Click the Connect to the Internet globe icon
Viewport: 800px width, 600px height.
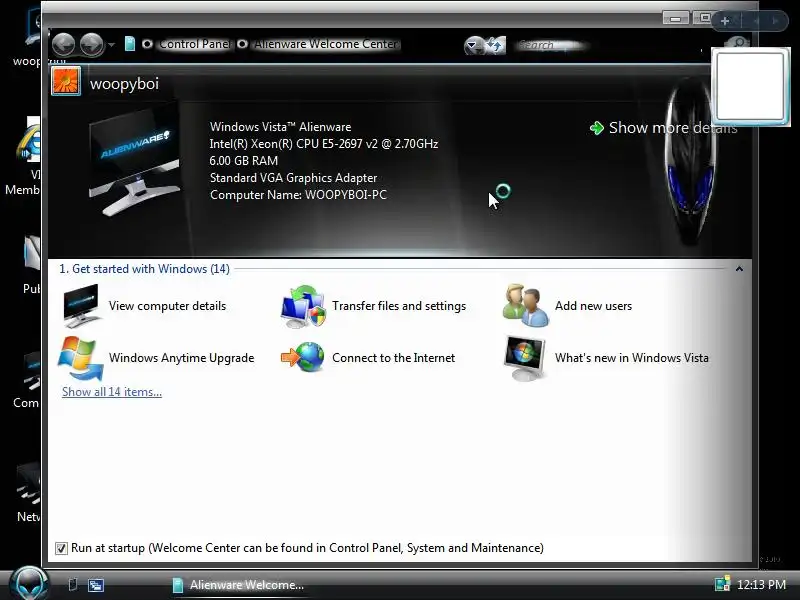[303, 357]
